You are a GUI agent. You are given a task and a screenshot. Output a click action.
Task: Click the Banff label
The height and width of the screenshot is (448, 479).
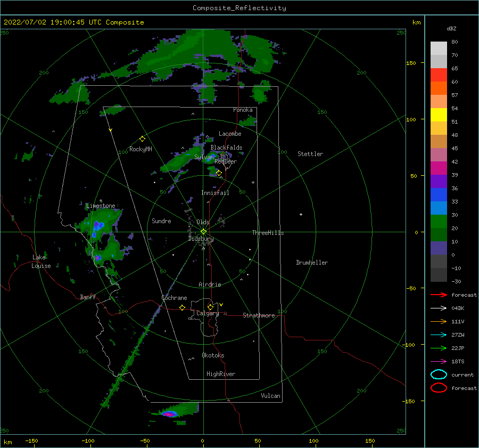tap(88, 297)
